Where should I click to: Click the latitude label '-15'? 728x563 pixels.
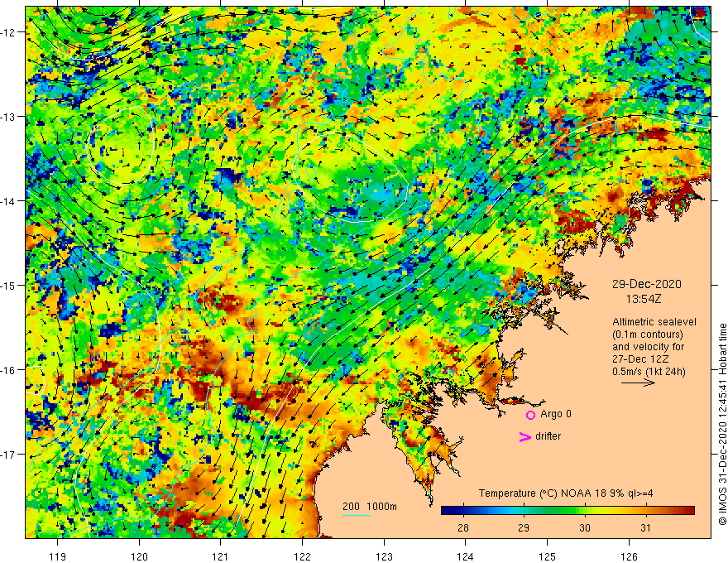[x=8, y=285]
